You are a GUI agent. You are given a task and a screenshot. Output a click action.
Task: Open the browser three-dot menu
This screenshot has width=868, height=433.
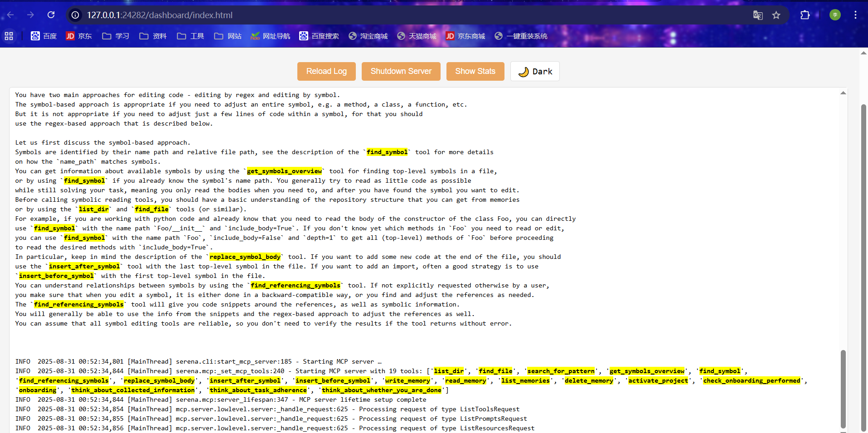[x=855, y=15]
